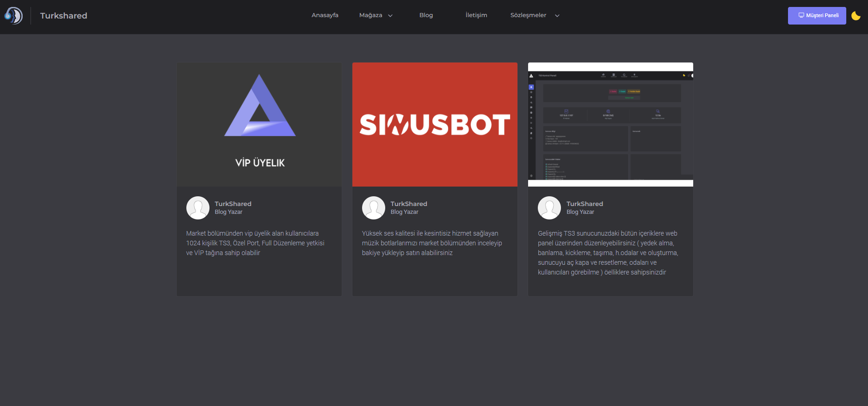The image size is (868, 406).
Task: Click author avatar on TS3 panel card
Action: pyautogui.click(x=549, y=208)
